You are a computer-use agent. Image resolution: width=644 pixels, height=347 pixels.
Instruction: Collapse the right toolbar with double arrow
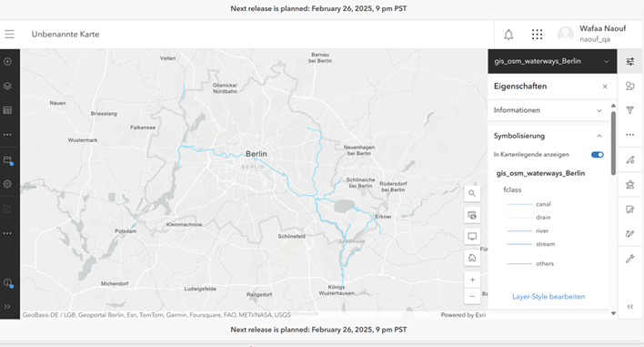pos(630,307)
